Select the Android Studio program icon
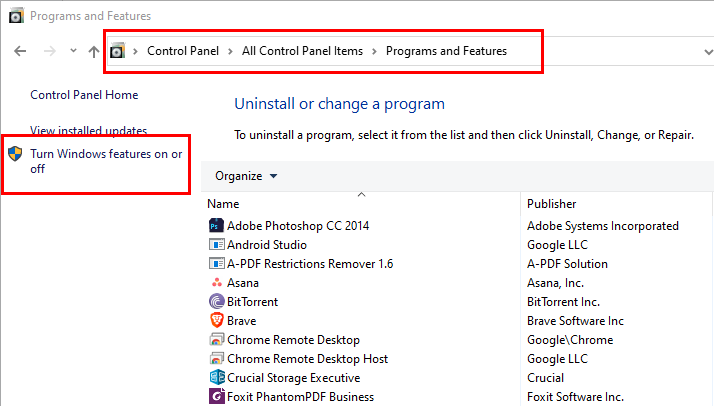 [216, 245]
